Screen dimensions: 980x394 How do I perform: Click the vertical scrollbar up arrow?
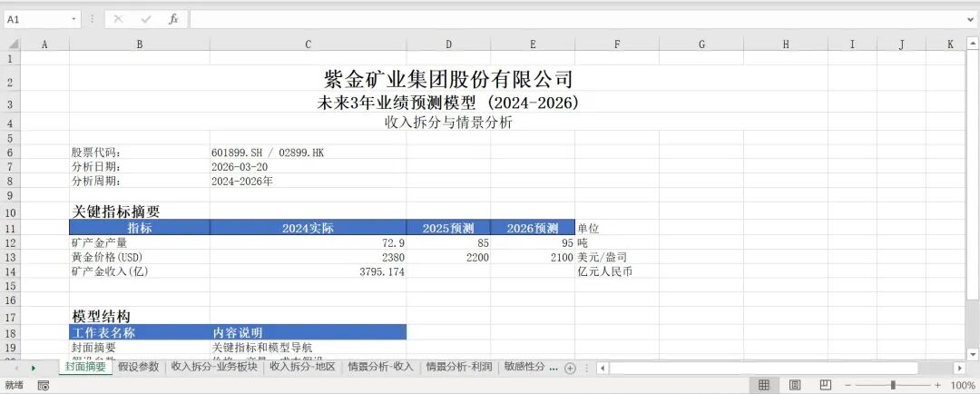tap(973, 44)
